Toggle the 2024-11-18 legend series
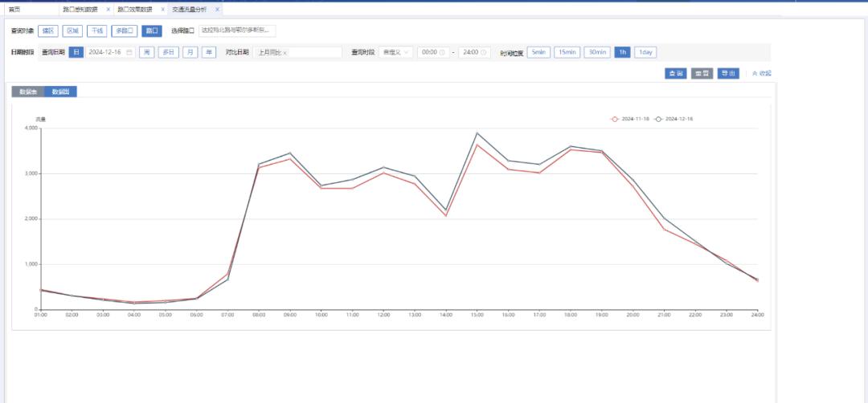This screenshot has width=868, height=403. [x=631, y=119]
